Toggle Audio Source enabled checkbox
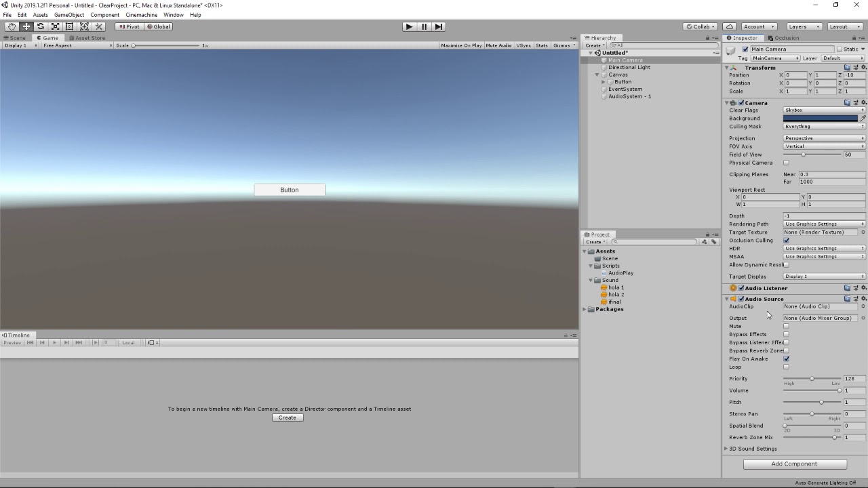This screenshot has width=868, height=488. (741, 299)
